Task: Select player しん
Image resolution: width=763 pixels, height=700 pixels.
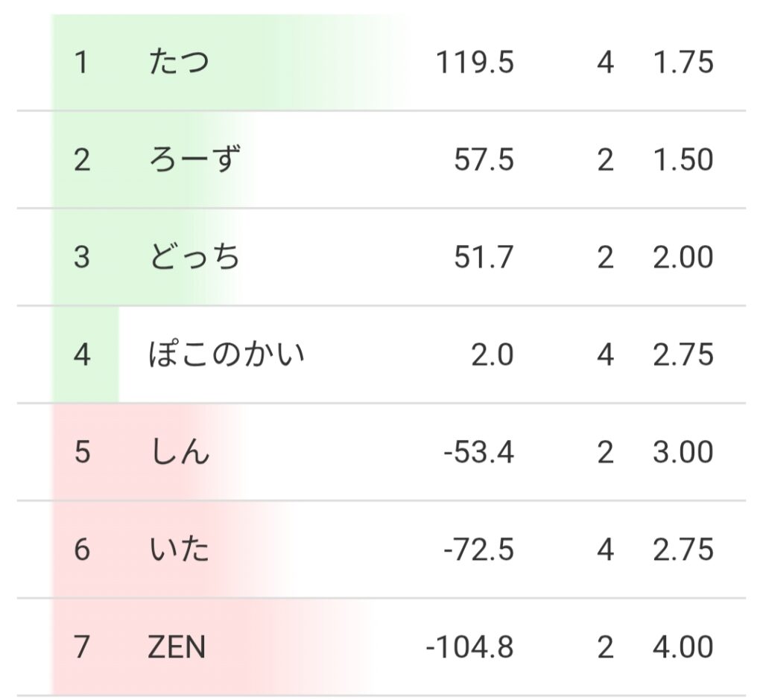Action: (179, 453)
